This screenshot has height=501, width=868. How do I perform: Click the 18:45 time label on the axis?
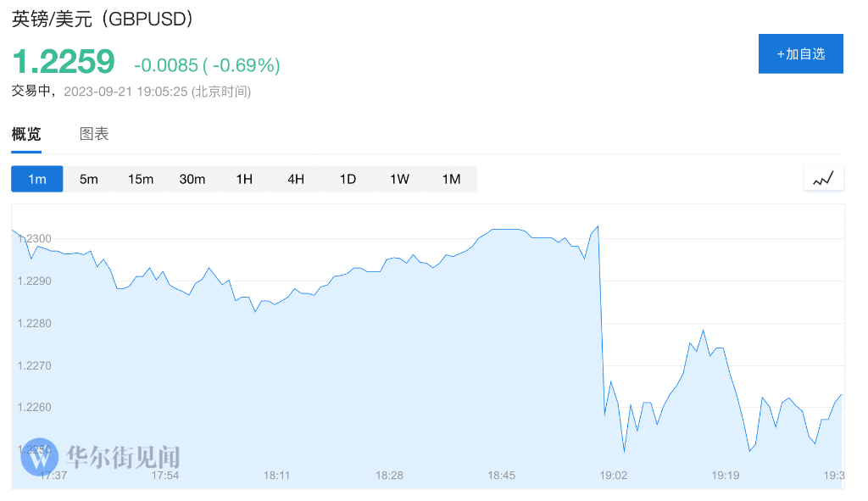(x=501, y=476)
